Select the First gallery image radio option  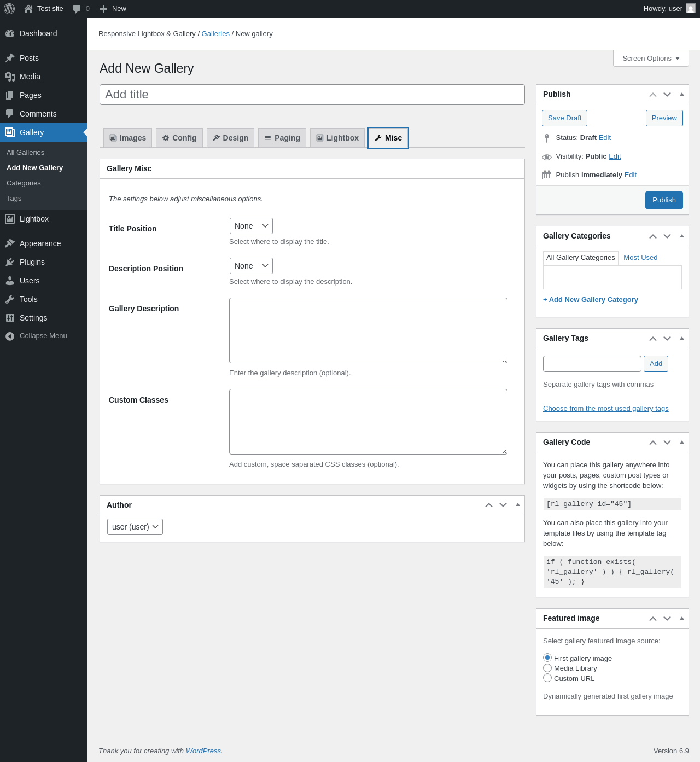coord(547,658)
